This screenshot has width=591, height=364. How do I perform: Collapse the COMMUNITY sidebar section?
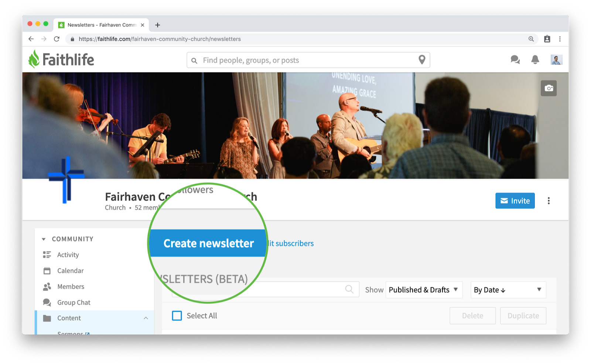[x=44, y=239]
